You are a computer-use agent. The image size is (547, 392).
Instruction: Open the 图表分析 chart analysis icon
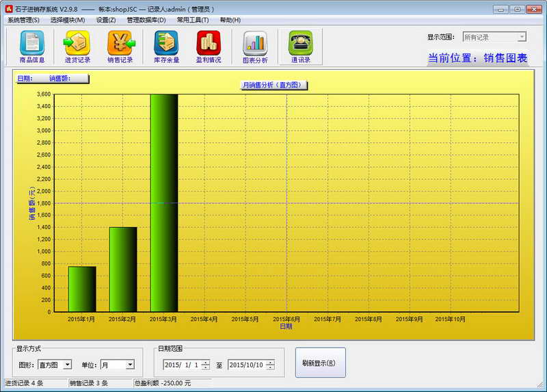pos(255,47)
